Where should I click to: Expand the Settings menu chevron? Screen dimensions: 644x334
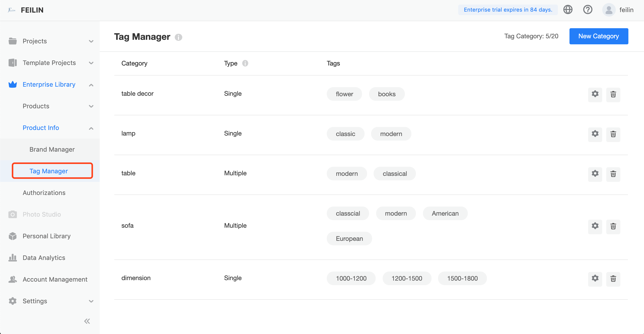91,301
